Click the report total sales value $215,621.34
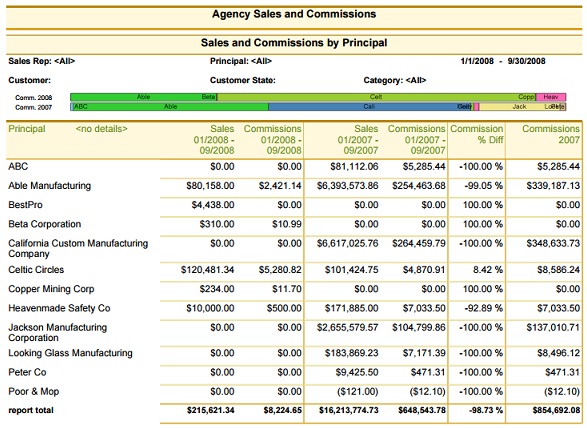587x428 pixels. [x=210, y=410]
